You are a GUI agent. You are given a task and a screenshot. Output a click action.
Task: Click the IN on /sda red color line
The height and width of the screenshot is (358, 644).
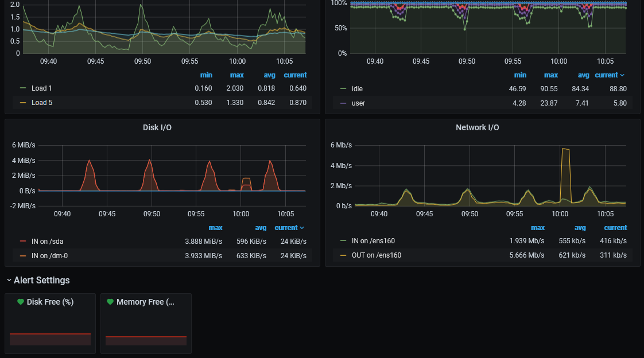(x=23, y=242)
